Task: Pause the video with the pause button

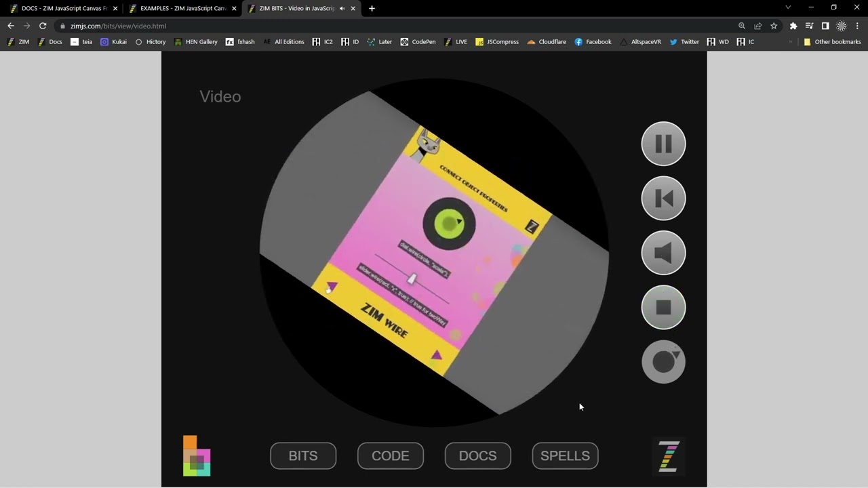Action: [663, 144]
